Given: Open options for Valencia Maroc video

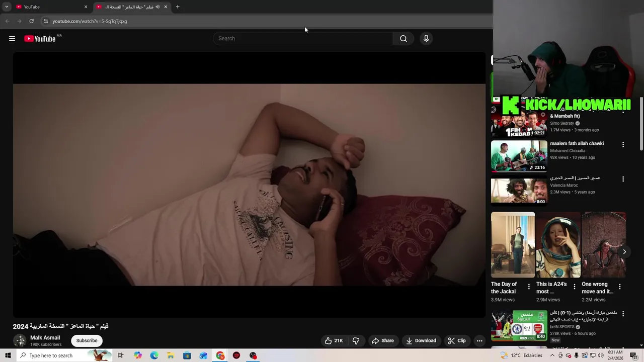Looking at the screenshot, I should point(623,179).
